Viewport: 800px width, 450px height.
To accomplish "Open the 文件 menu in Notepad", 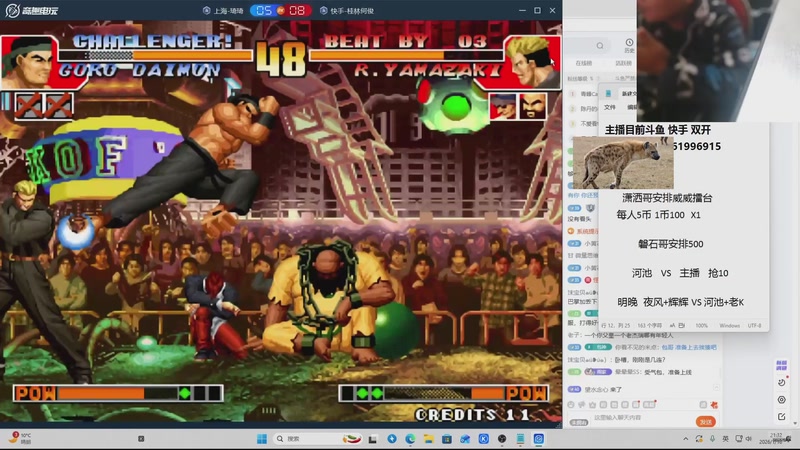I will [x=610, y=107].
